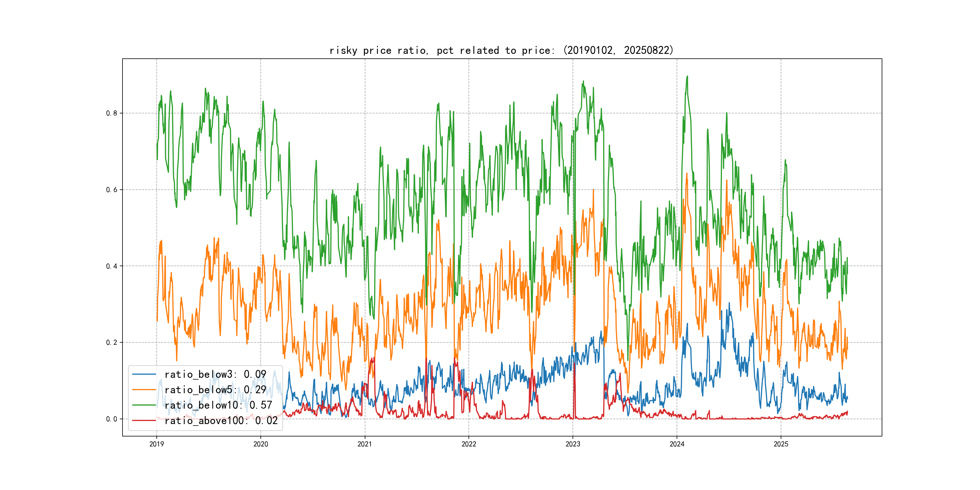Screen dimensions: 980x490
Task: Click the 0.0 y-axis tick label
Action: [x=112, y=419]
